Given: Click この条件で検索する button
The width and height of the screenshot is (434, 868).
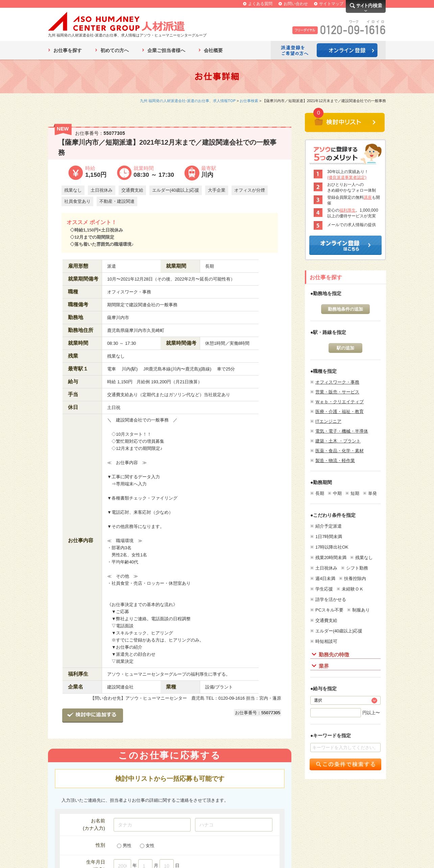Looking at the screenshot, I should coord(345,764).
